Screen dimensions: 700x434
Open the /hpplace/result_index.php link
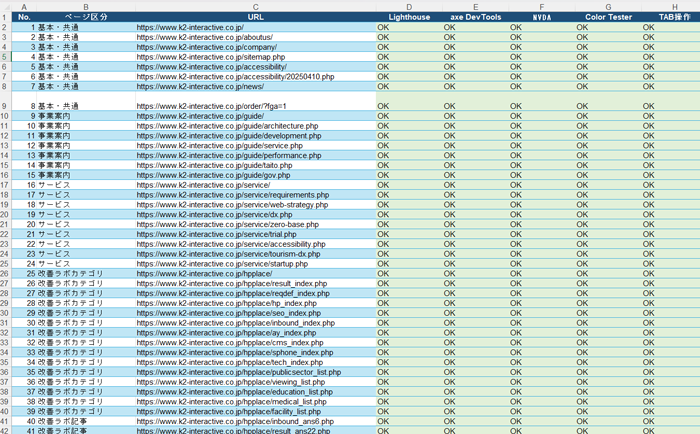tap(232, 283)
